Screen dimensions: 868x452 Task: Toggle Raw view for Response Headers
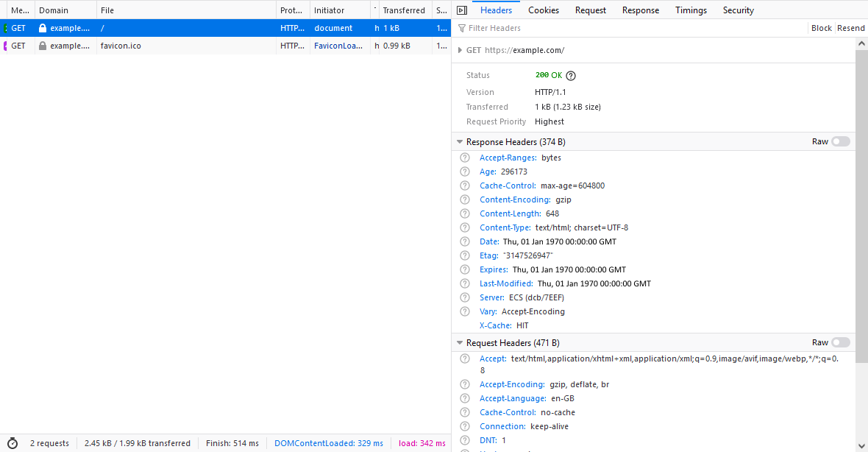coord(841,141)
